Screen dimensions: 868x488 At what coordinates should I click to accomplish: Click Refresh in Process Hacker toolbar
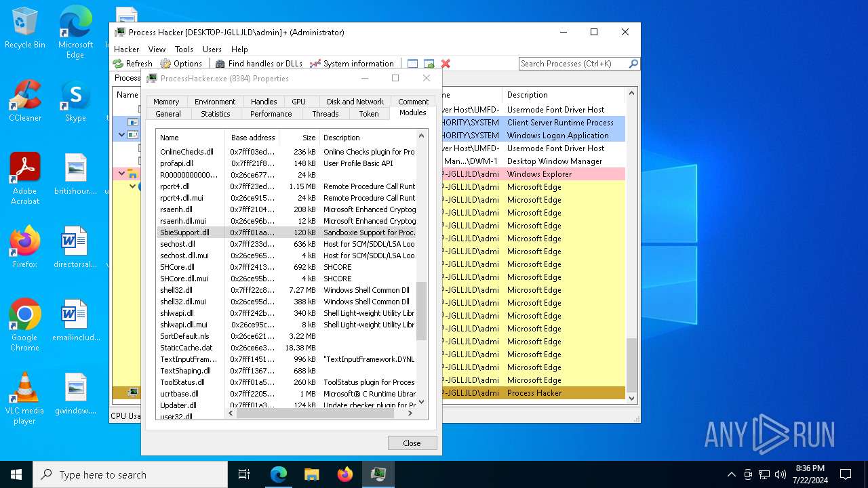pos(133,64)
